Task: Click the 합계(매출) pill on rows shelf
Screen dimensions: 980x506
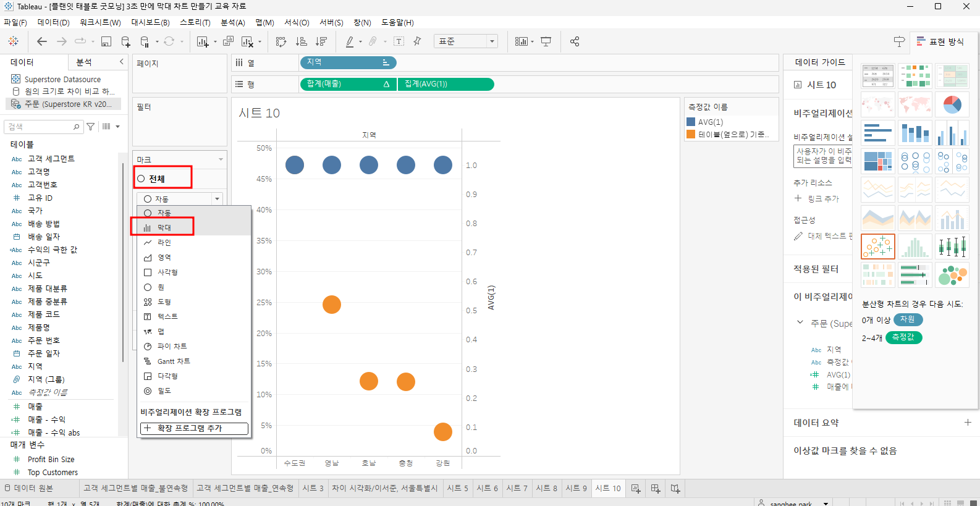Action: tap(348, 84)
